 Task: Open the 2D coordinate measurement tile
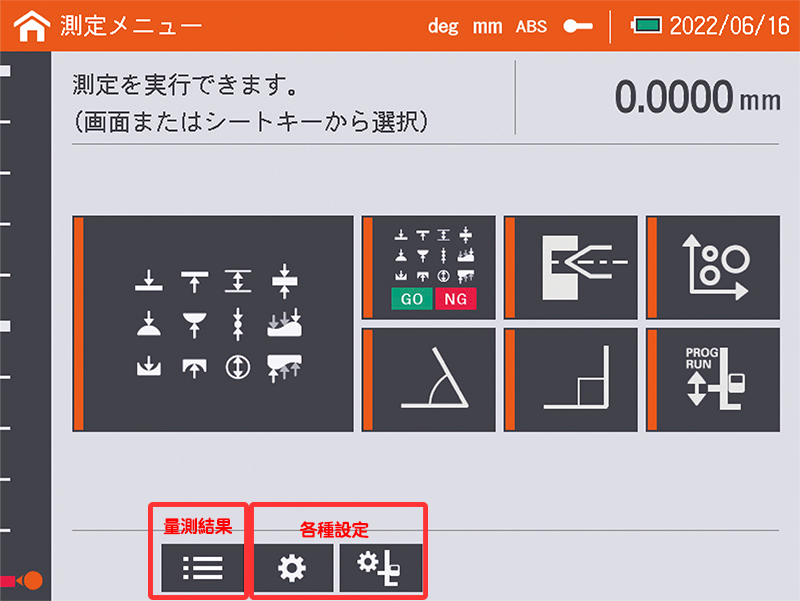click(713, 267)
